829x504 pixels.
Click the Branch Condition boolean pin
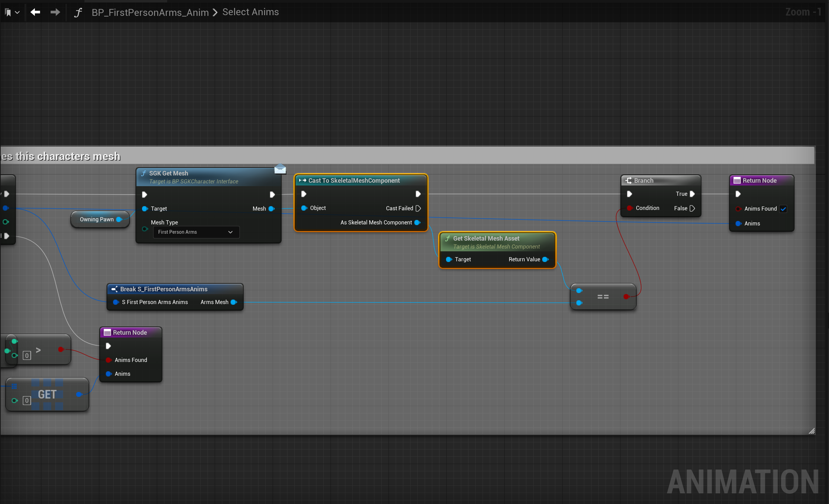tap(630, 208)
